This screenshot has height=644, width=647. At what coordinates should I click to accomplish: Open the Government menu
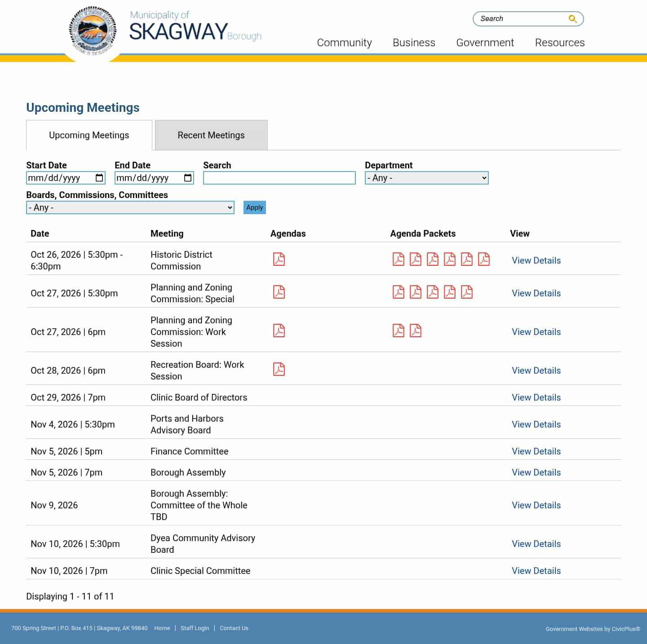tap(485, 43)
